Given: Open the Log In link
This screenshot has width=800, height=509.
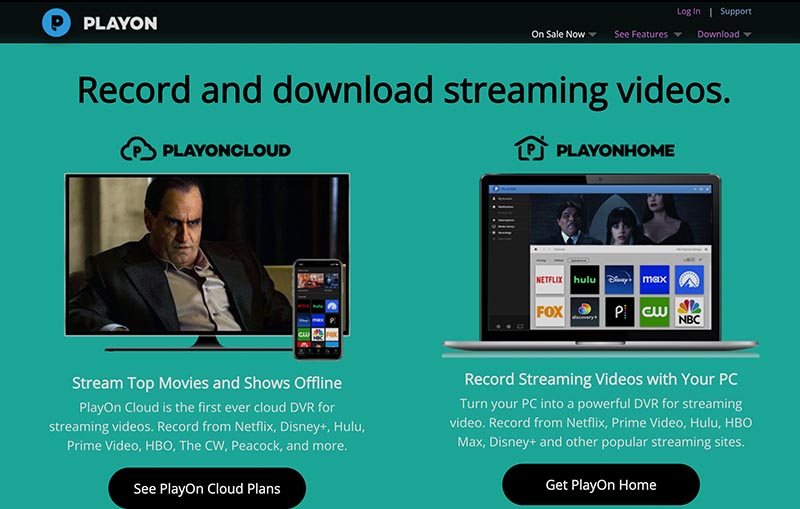Looking at the screenshot, I should [688, 11].
